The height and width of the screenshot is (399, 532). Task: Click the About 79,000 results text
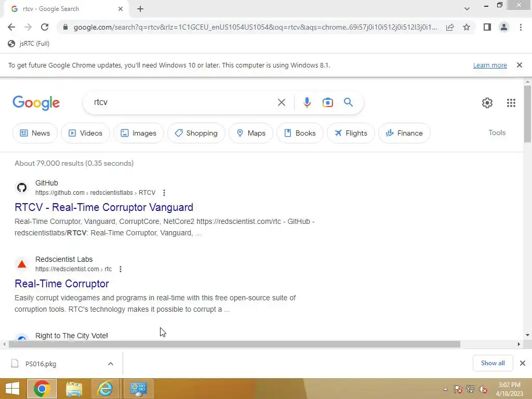(x=74, y=163)
